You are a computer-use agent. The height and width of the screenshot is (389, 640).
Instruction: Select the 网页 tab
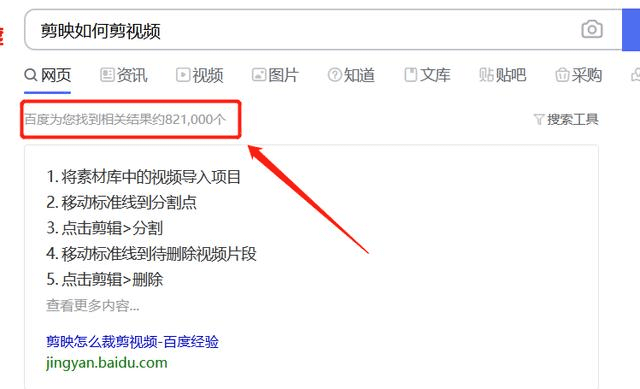(48, 75)
